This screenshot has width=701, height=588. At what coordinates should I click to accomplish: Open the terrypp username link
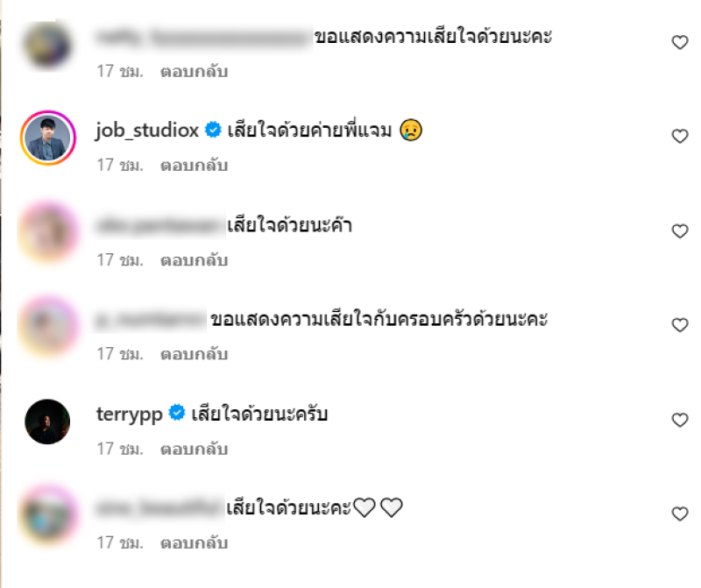pyautogui.click(x=130, y=414)
